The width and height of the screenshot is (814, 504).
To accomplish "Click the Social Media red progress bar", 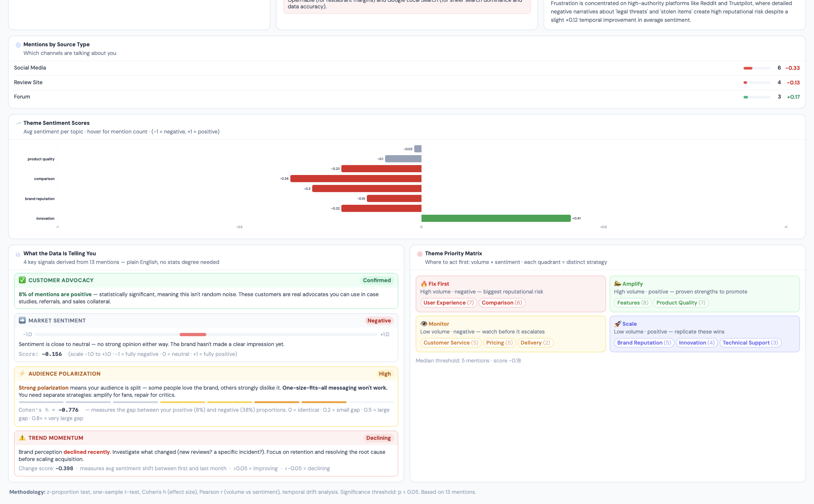I will (748, 68).
